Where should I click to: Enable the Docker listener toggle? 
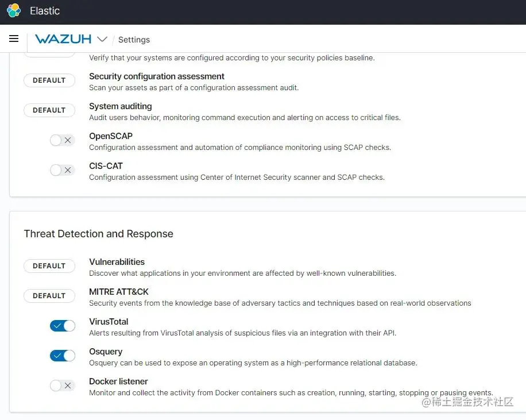pos(63,386)
